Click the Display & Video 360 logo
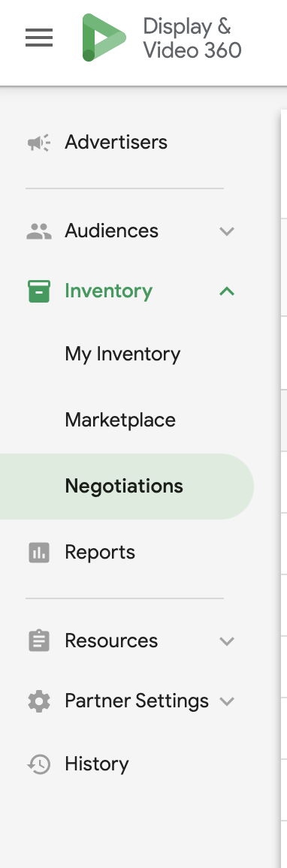Image resolution: width=287 pixels, height=868 pixels. pyautogui.click(x=104, y=38)
